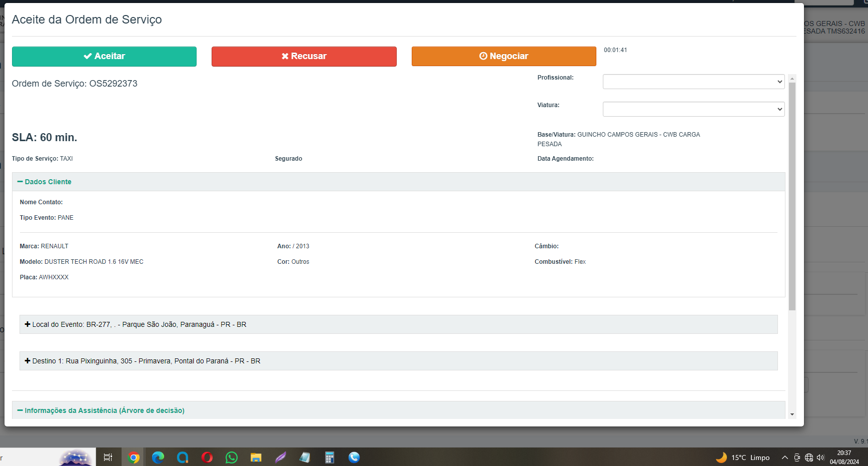Open the clock showing 20:37
Viewport: 868px width, 466px height.
pos(844,457)
